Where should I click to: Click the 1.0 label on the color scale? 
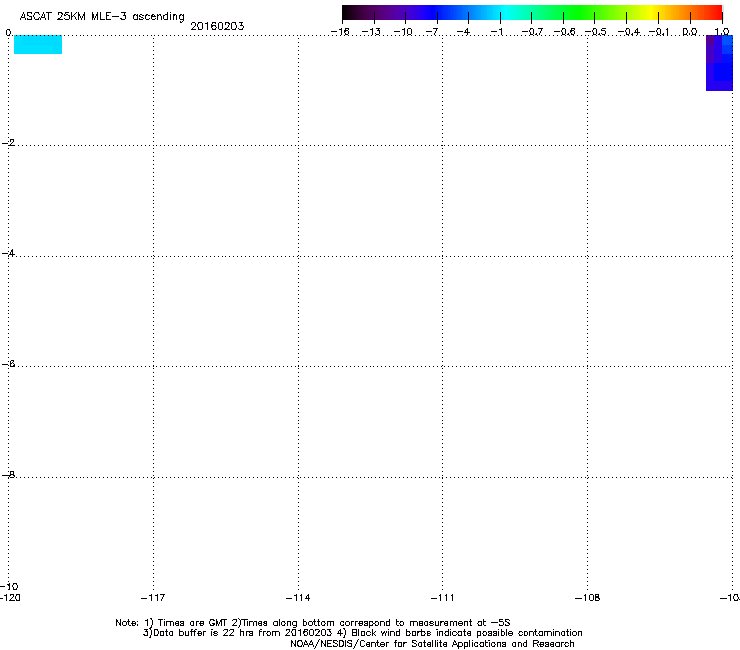722,32
